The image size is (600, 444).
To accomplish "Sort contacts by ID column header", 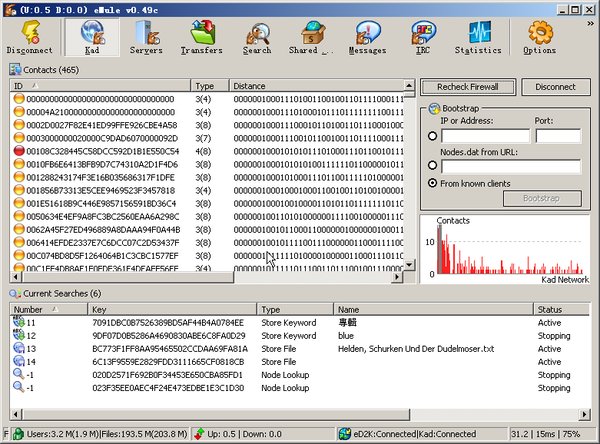I will [100, 86].
